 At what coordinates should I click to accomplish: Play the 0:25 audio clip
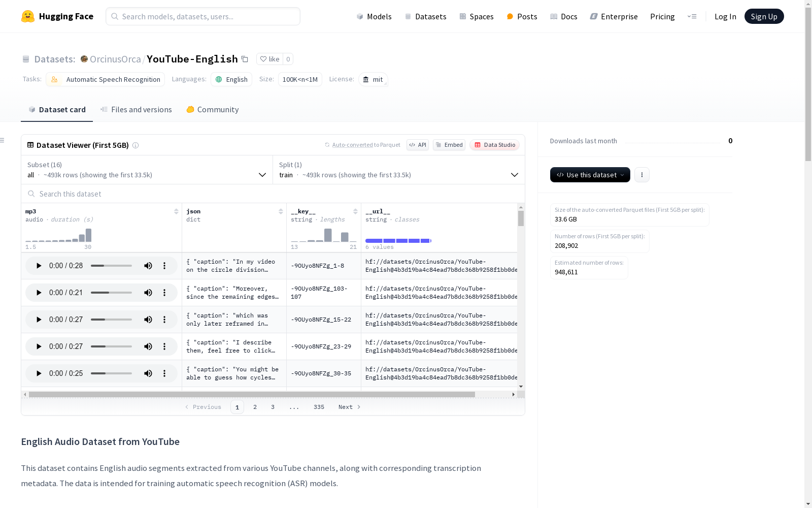tap(39, 373)
